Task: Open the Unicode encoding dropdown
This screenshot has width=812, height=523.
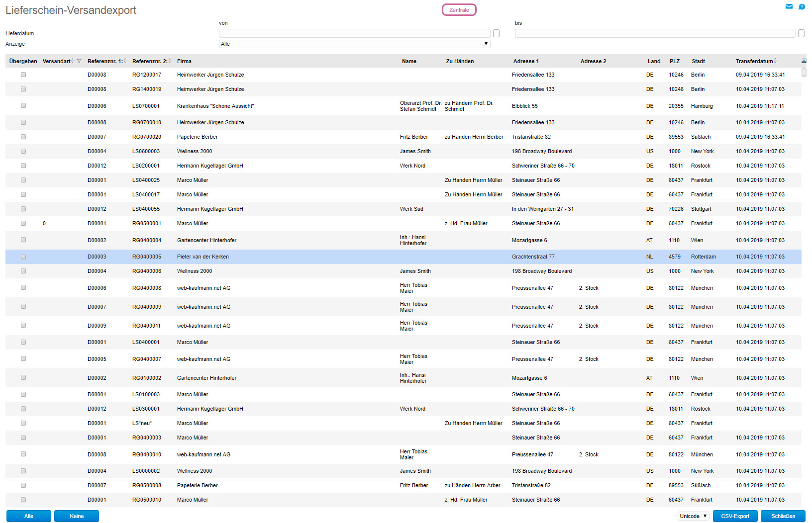Action: point(693,516)
